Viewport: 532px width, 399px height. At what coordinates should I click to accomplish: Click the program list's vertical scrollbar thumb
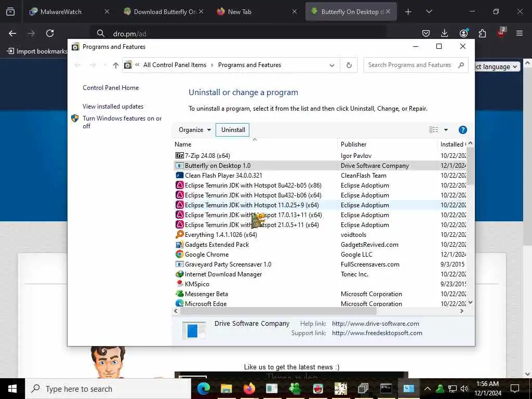(x=470, y=166)
